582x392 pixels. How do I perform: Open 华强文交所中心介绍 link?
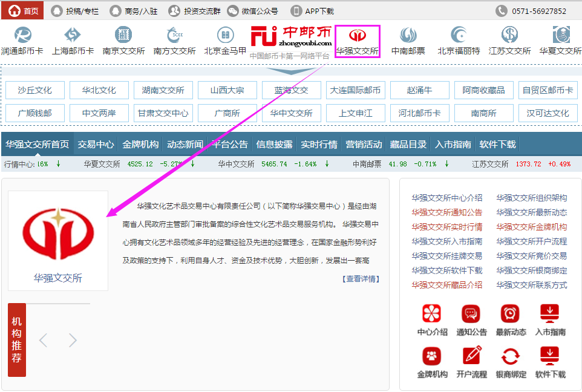coord(447,198)
